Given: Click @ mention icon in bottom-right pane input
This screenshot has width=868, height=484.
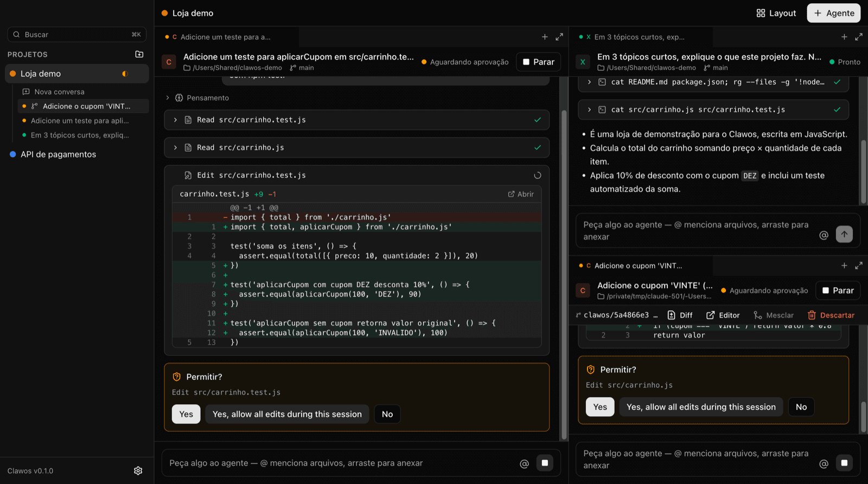Looking at the screenshot, I should click(824, 463).
